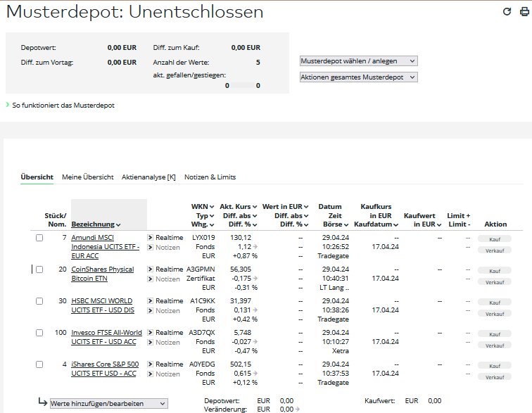Open So funktioniert das Musterdepot link
532x413 pixels.
pos(63,106)
